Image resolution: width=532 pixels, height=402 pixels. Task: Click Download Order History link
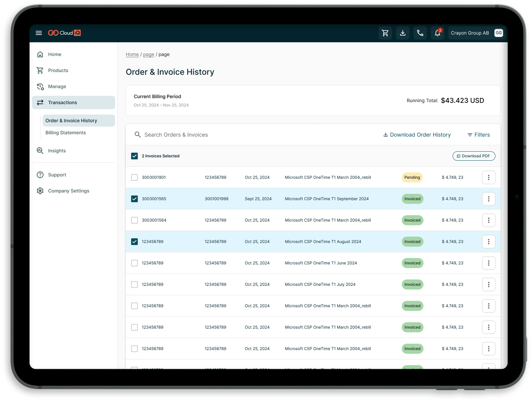pos(417,135)
